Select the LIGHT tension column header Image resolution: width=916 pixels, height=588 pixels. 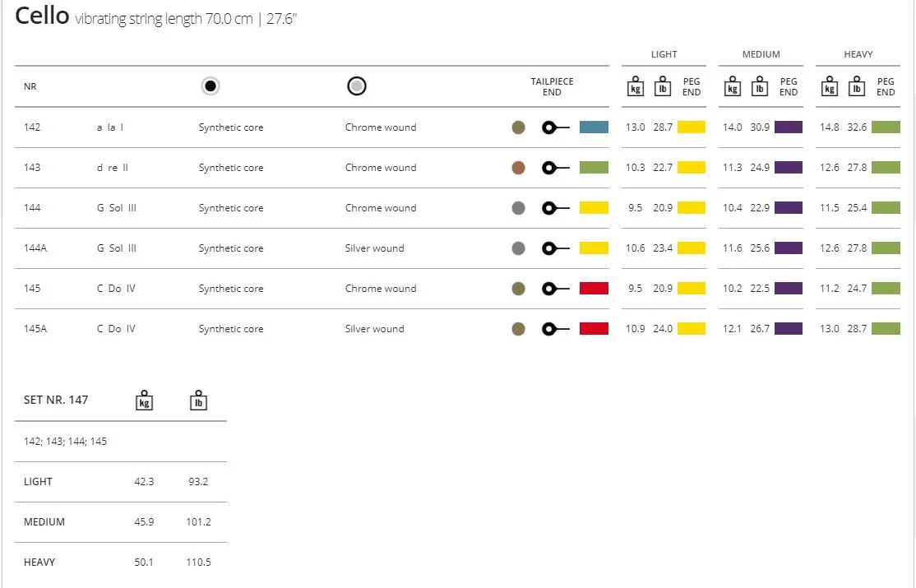click(x=664, y=54)
